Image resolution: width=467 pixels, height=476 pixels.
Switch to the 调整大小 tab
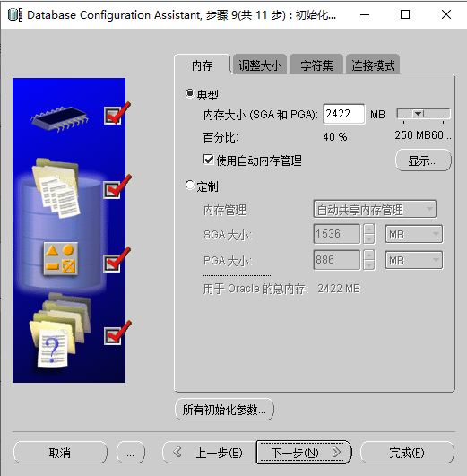(260, 65)
